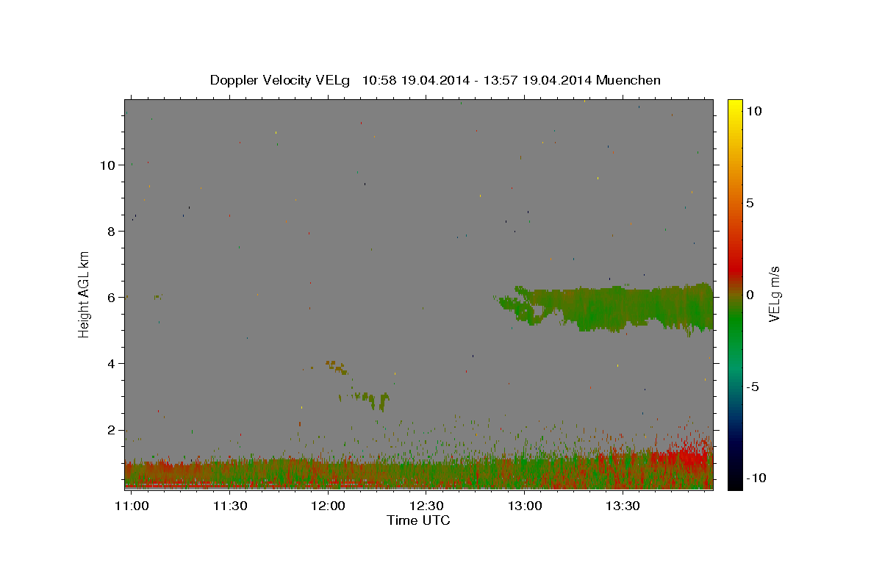Click the 'VELg m/s' colorbar label
882x588 pixels.
pos(774,294)
